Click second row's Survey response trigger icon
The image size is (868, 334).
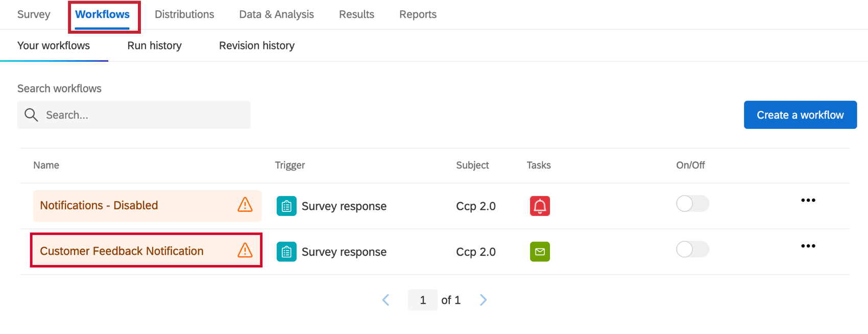coord(286,251)
